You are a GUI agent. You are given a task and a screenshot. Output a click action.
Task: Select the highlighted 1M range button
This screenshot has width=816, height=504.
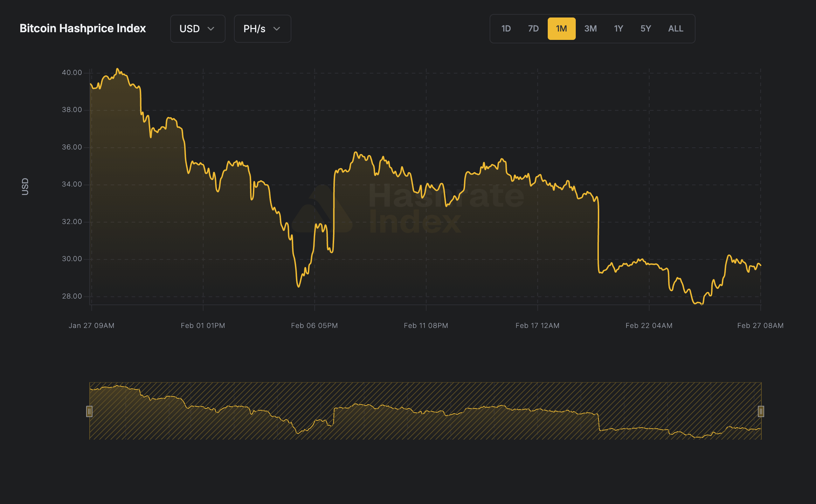[561, 29]
